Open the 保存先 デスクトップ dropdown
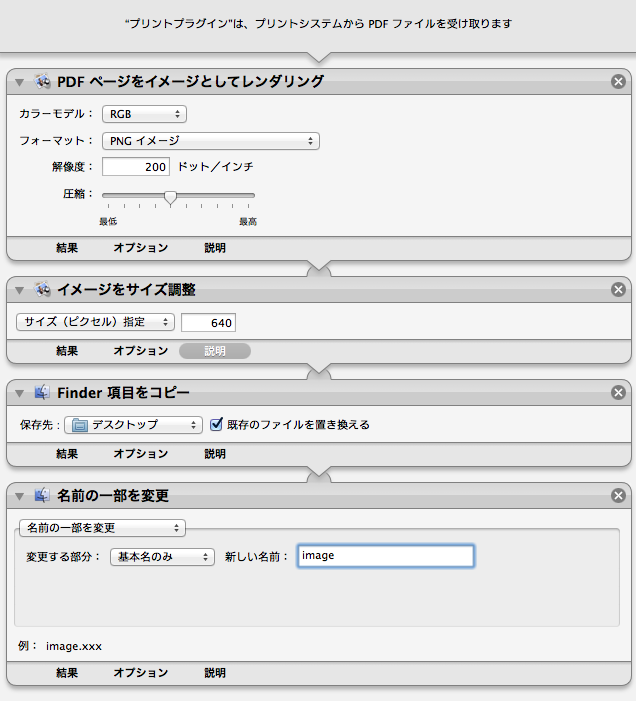Screen dimensions: 636x701 [x=133, y=425]
